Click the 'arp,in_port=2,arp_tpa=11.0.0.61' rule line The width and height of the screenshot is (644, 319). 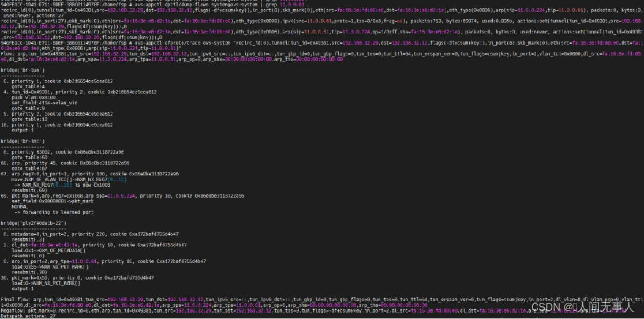104,261
